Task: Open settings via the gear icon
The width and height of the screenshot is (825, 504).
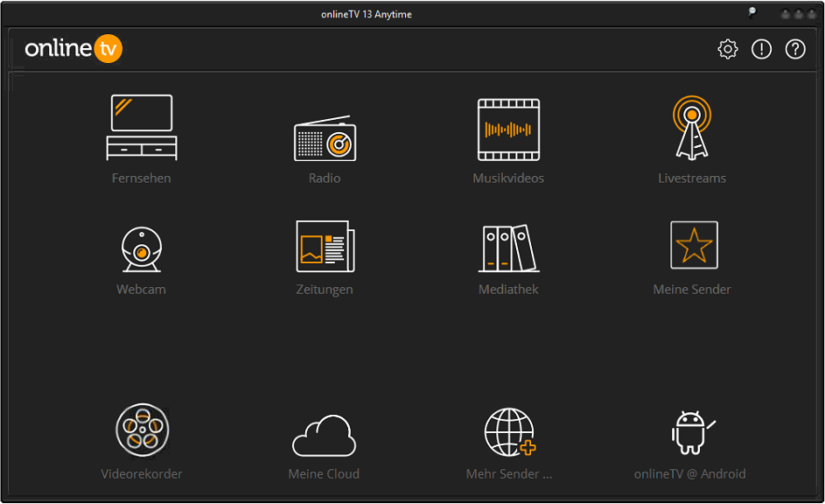Action: (728, 50)
